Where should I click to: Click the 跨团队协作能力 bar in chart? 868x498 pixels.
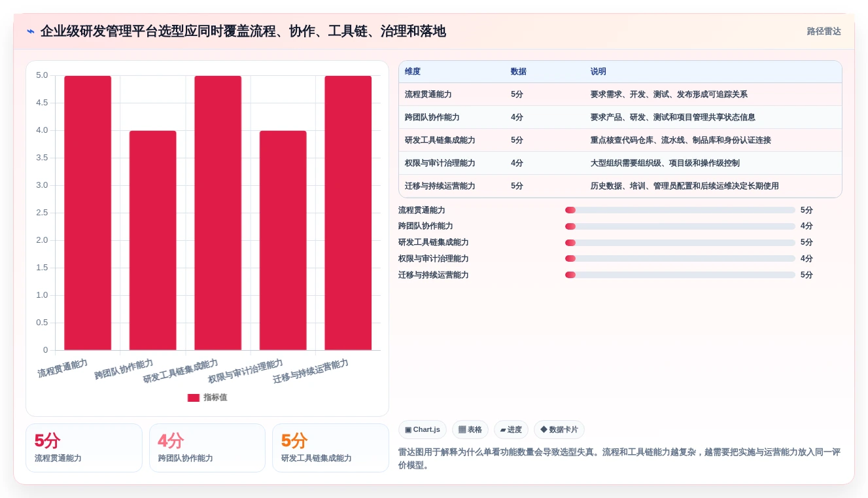(x=152, y=240)
